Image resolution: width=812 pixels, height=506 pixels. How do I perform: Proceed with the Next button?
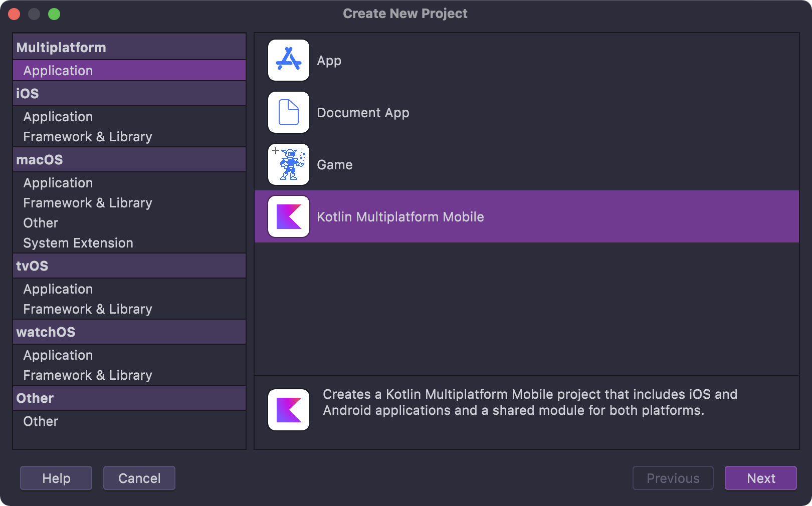[x=761, y=478]
